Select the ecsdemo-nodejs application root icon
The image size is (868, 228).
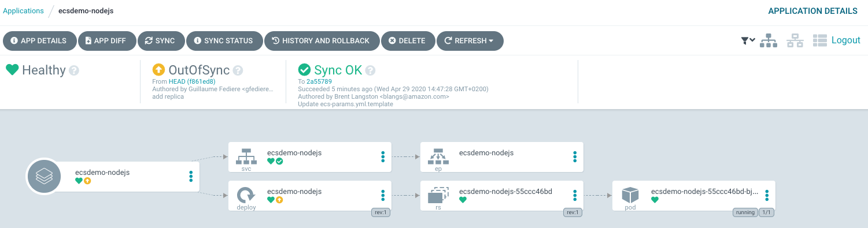tap(44, 176)
